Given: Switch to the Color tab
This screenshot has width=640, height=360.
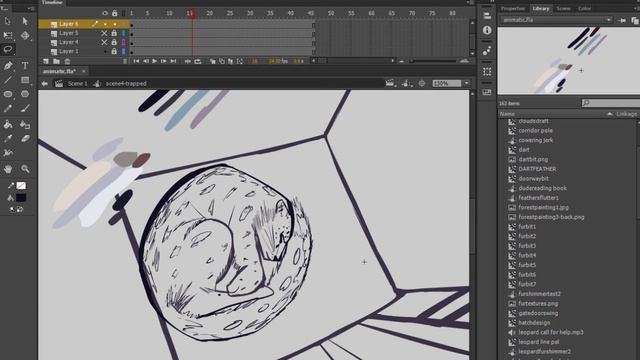Looking at the screenshot, I should pyautogui.click(x=584, y=8).
